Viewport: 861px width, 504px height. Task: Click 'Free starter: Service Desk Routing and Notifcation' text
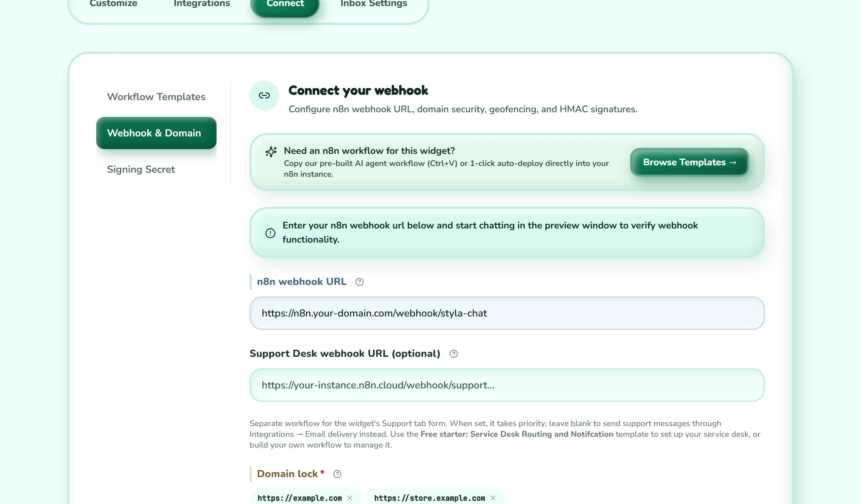pyautogui.click(x=517, y=434)
